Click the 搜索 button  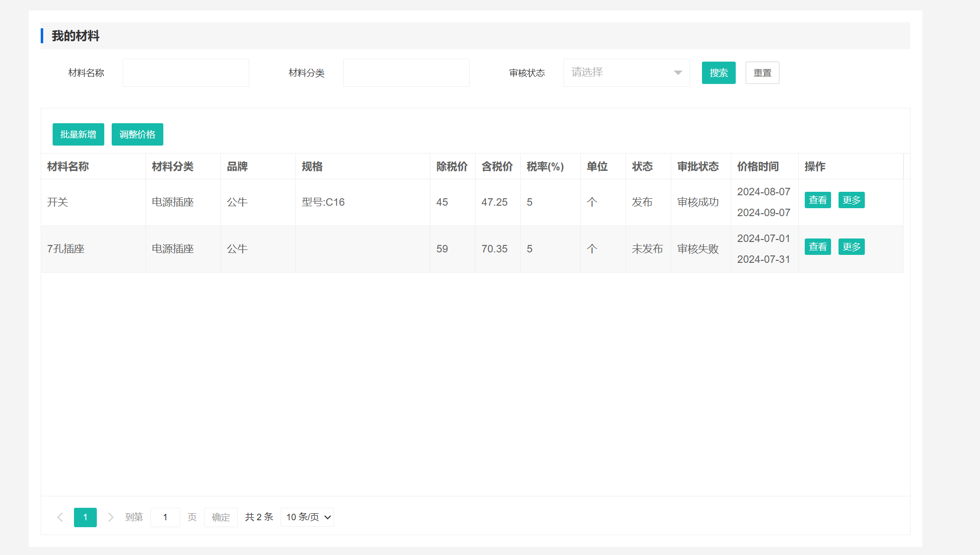coord(718,73)
